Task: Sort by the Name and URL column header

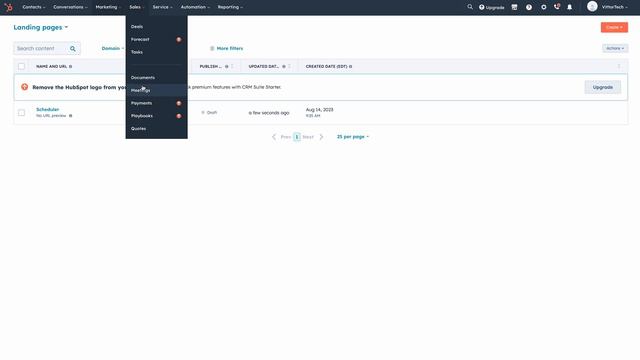Action: click(51, 67)
